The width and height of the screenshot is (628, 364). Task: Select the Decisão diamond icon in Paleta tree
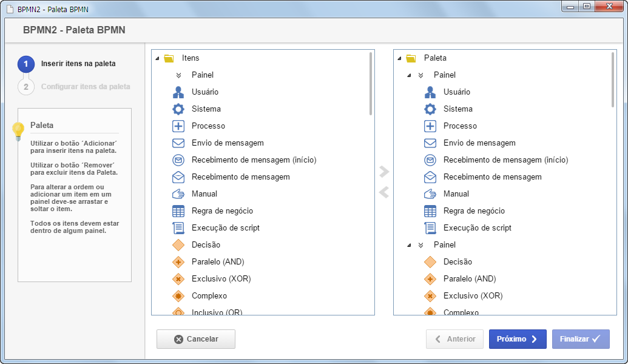[x=430, y=262]
